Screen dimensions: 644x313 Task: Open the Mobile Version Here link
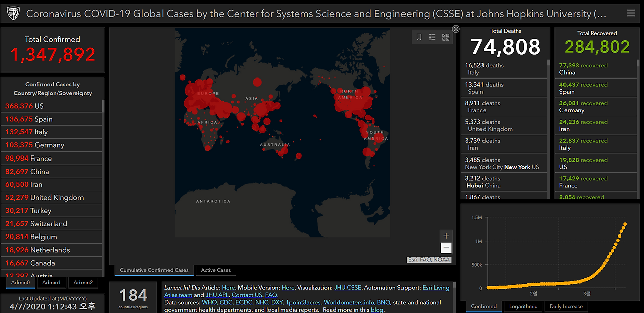(288, 288)
